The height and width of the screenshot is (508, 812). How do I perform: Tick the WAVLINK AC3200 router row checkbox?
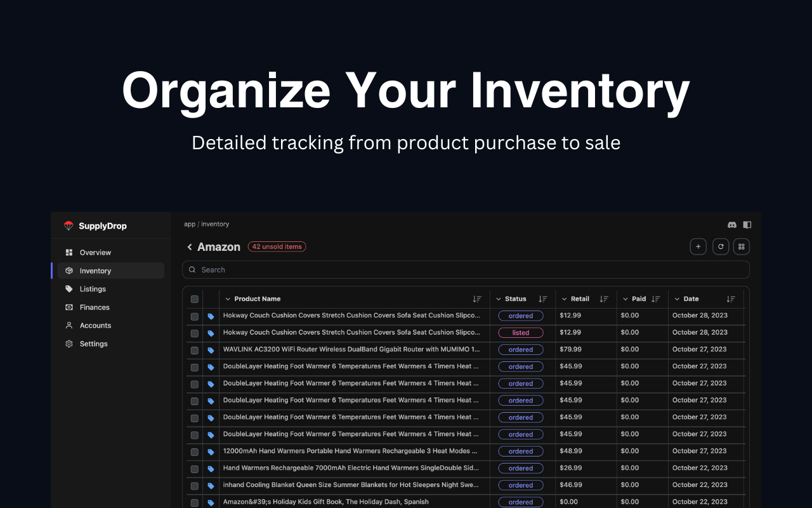point(195,350)
